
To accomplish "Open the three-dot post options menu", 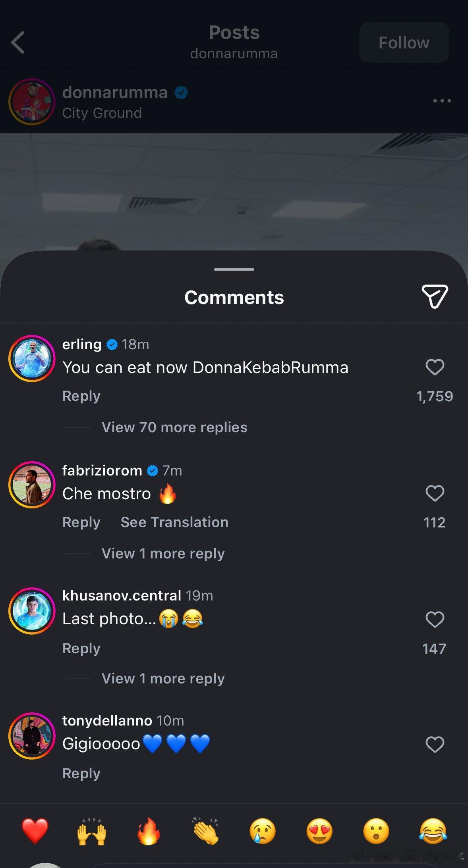I will [442, 101].
